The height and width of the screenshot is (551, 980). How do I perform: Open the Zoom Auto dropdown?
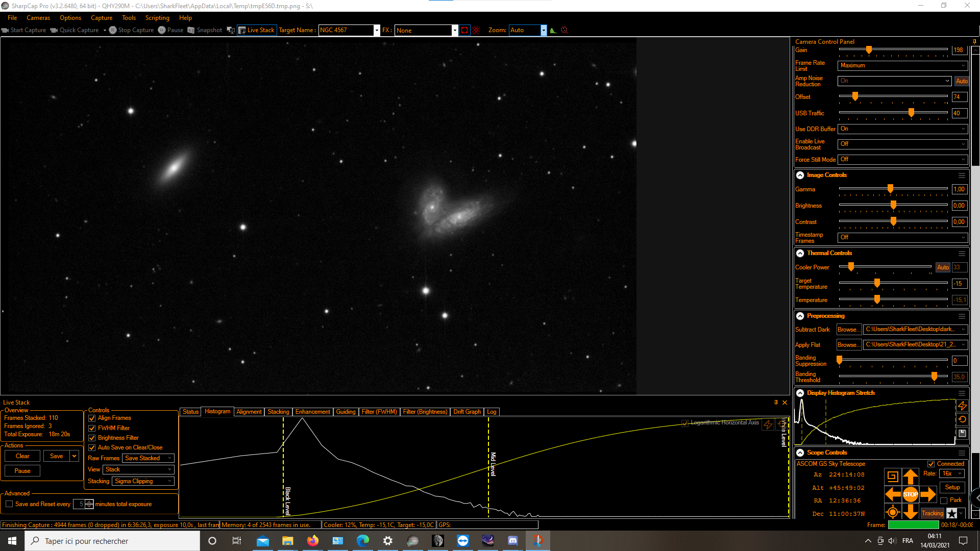click(x=544, y=30)
